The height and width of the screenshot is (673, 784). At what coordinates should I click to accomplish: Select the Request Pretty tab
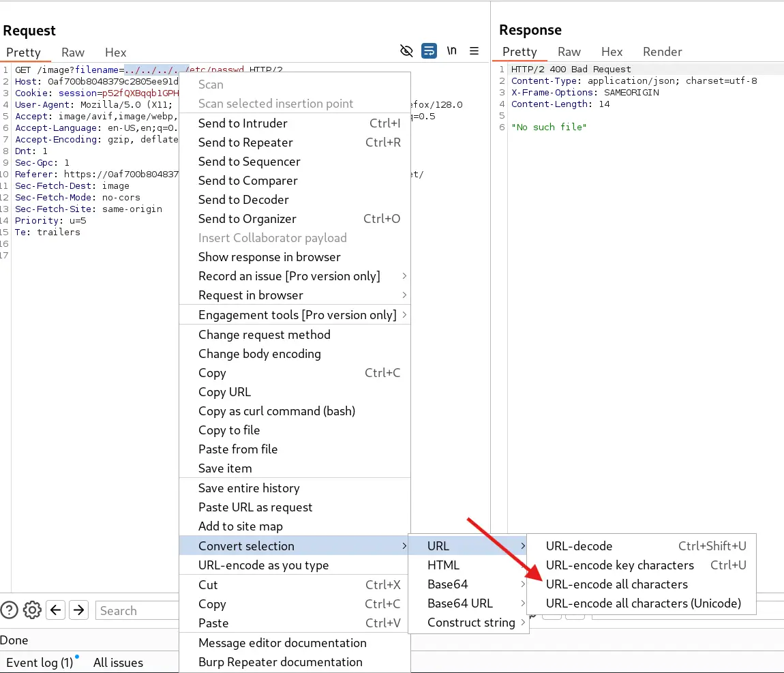point(23,53)
